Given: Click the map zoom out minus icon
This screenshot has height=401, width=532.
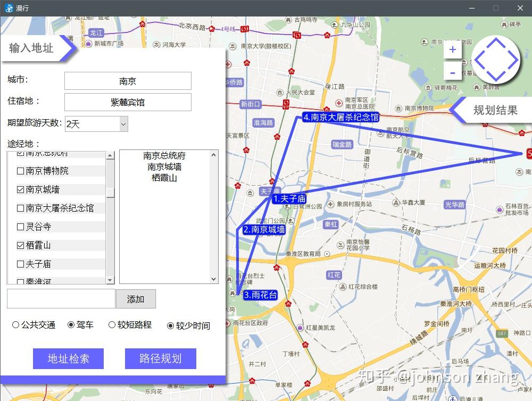Looking at the screenshot, I should coord(453,72).
